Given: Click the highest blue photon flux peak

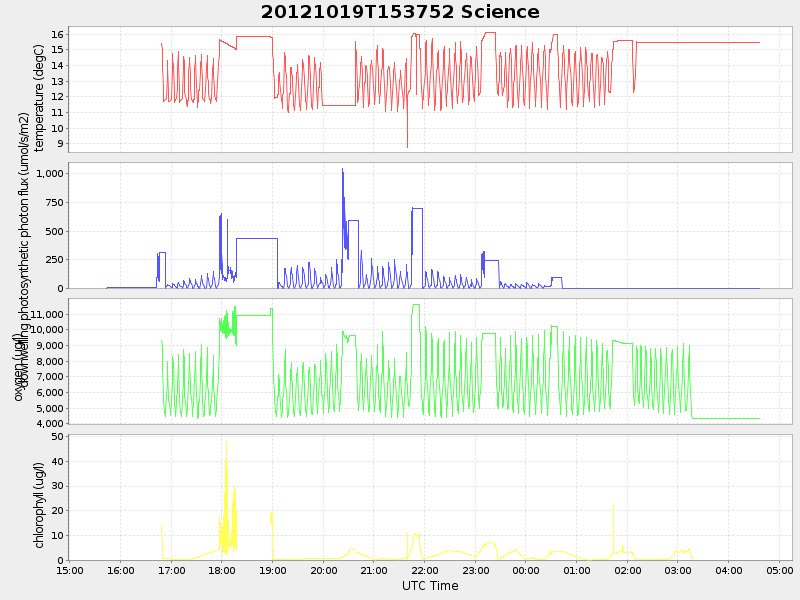Looking at the screenshot, I should tap(342, 170).
